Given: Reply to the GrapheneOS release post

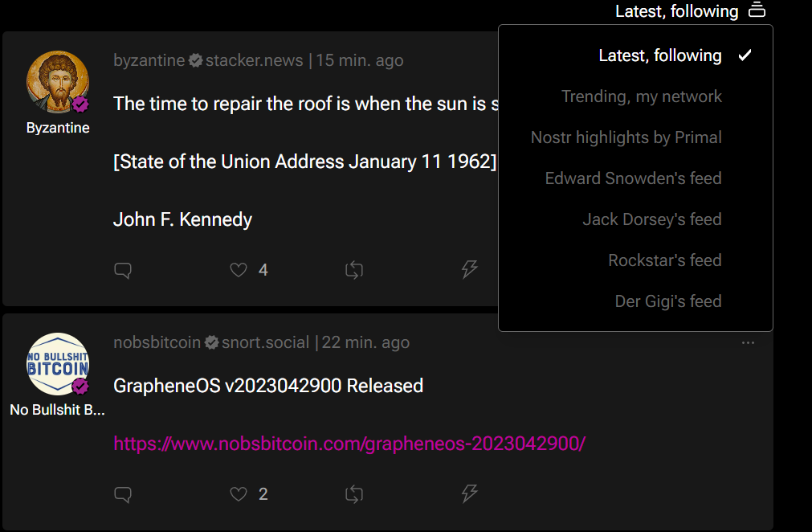Looking at the screenshot, I should (123, 494).
